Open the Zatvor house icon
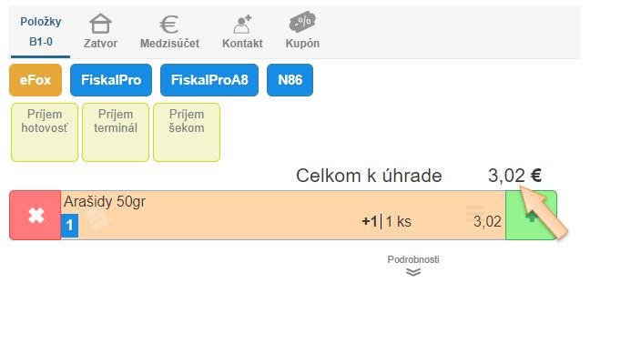Viewport: 641px width, 364px height. 100,24
